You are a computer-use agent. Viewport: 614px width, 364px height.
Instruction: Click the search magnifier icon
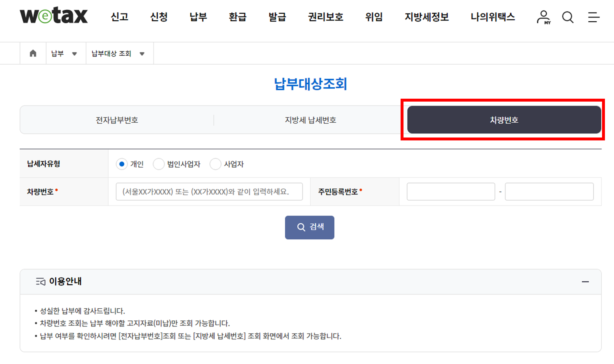click(567, 17)
